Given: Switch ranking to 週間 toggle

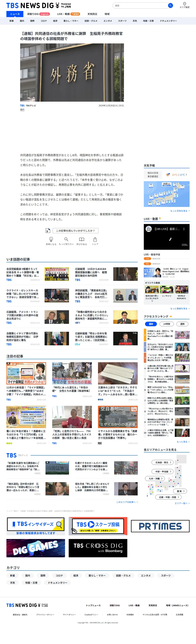Looking at the screenshot, I should tap(182, 324).
